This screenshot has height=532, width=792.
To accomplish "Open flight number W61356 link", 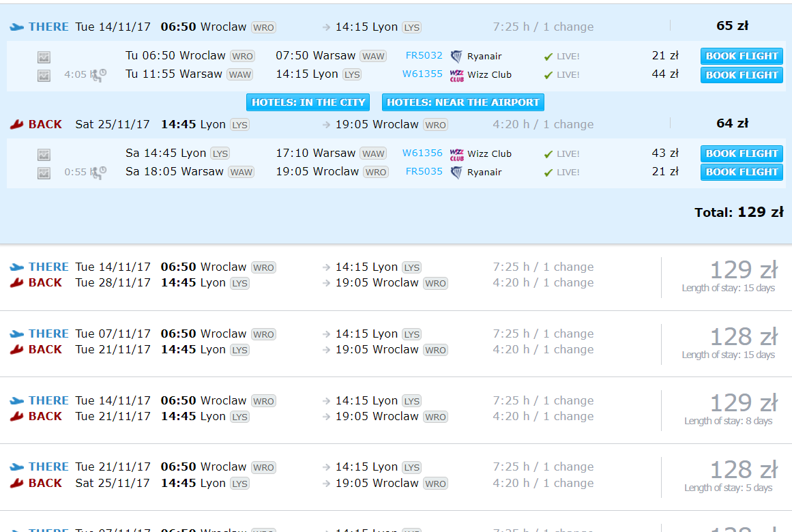I will pos(422,153).
